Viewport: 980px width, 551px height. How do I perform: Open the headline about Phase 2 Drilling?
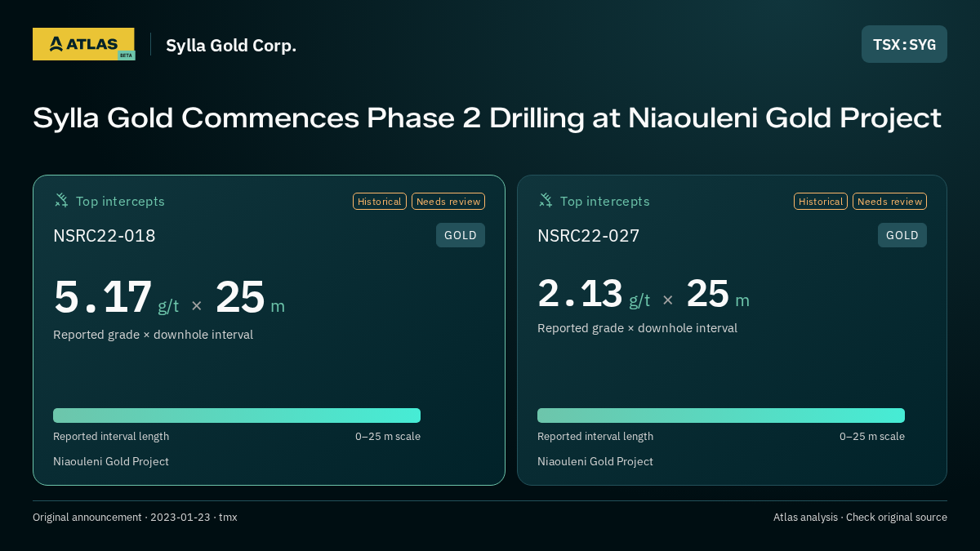point(487,118)
